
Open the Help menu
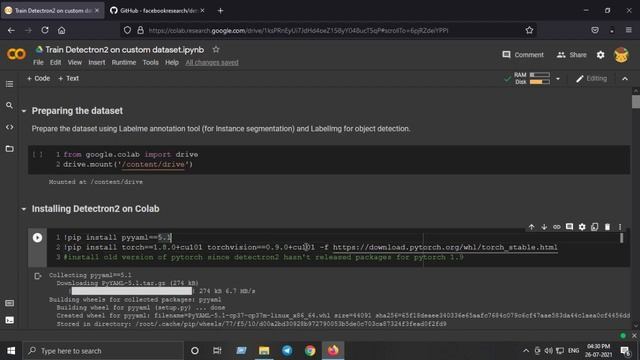[x=172, y=62]
